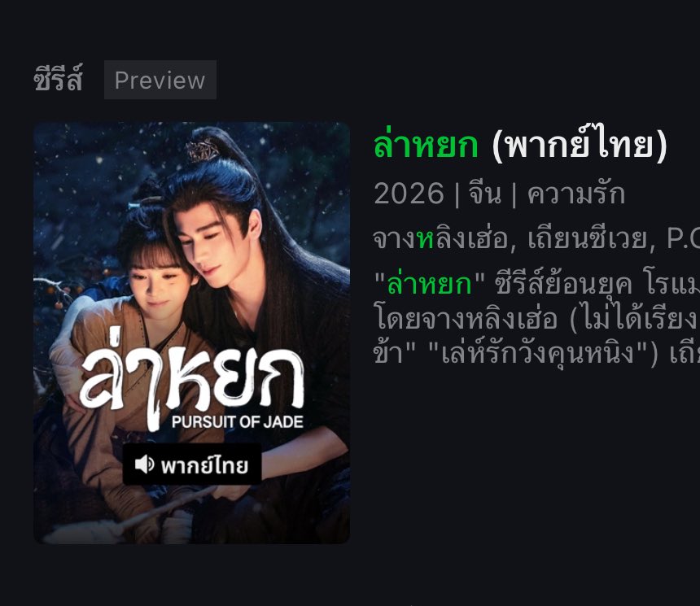Open the ล่าหยก series poster thumbnail

point(191,333)
